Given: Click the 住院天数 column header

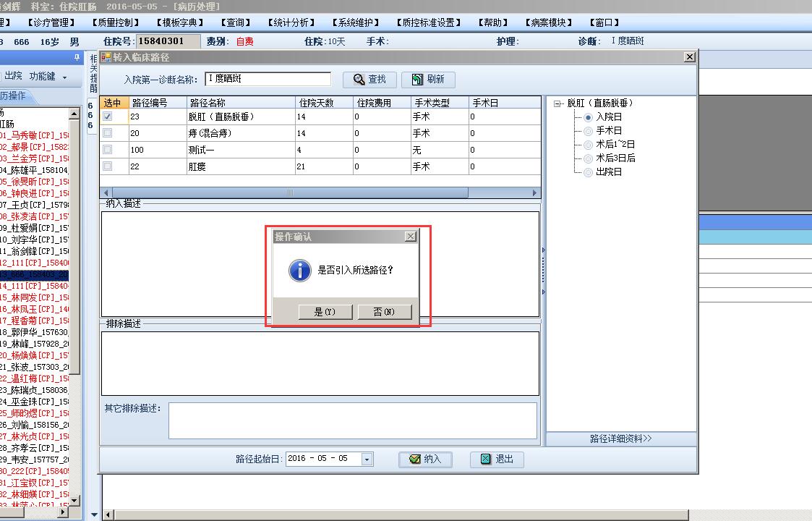Looking at the screenshot, I should point(324,103).
